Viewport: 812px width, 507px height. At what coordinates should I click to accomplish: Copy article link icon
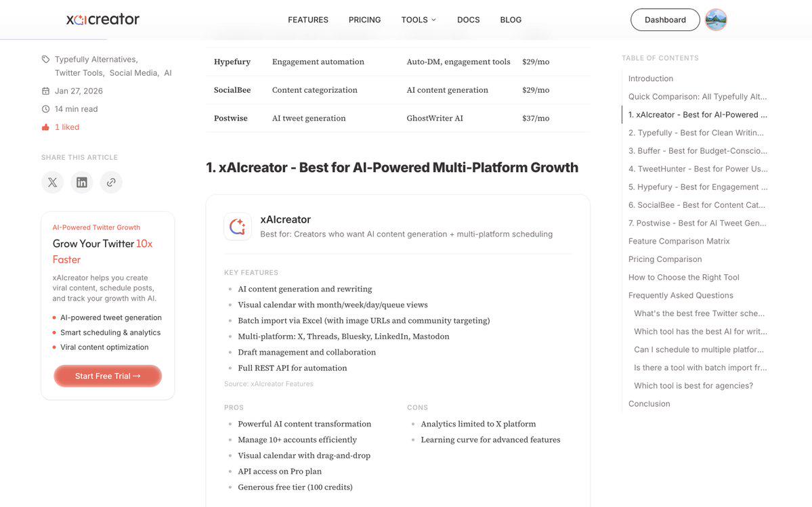[x=111, y=182]
